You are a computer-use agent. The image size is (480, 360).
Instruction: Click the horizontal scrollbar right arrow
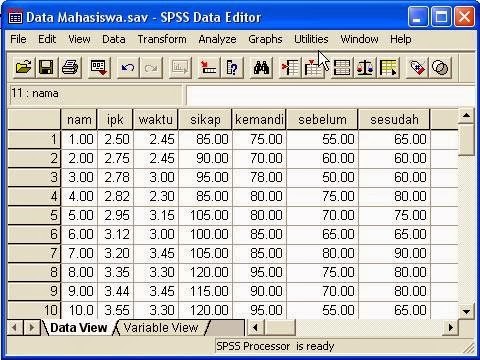tap(450, 327)
